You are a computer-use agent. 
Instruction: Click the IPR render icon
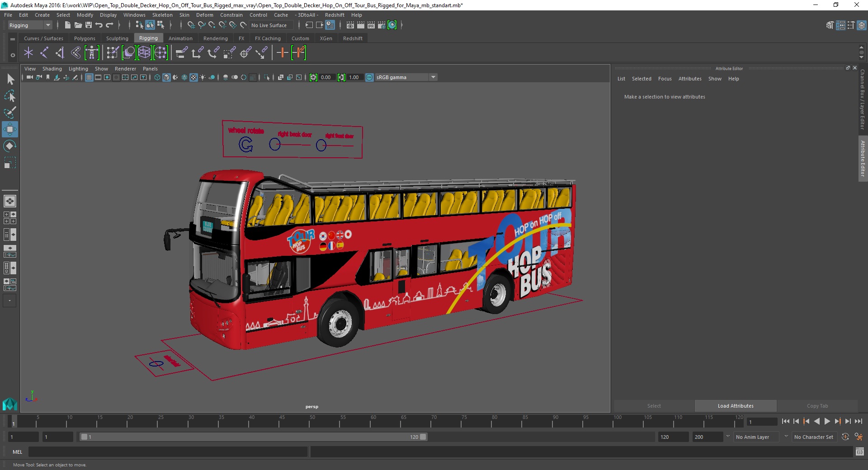pyautogui.click(x=371, y=25)
